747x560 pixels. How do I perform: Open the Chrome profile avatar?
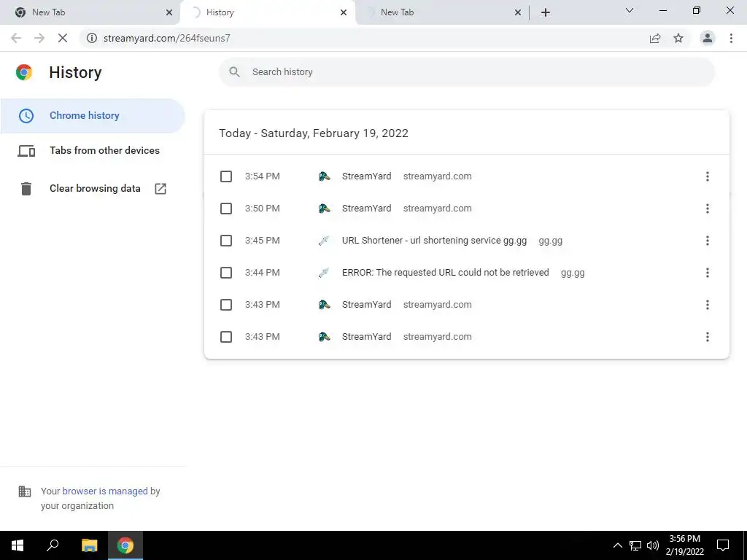[708, 38]
